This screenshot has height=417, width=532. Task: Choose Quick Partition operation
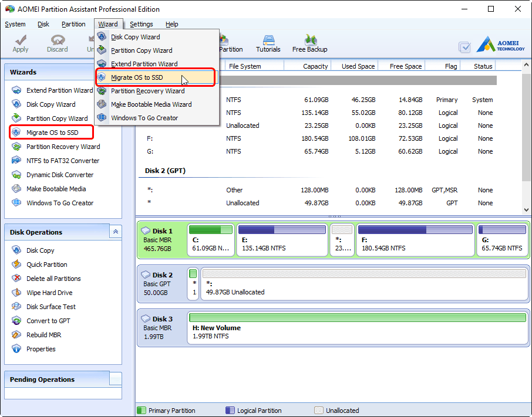click(x=39, y=265)
